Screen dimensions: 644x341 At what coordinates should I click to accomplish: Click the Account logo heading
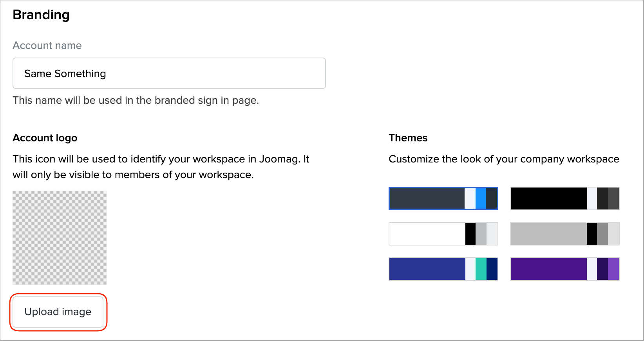click(45, 138)
